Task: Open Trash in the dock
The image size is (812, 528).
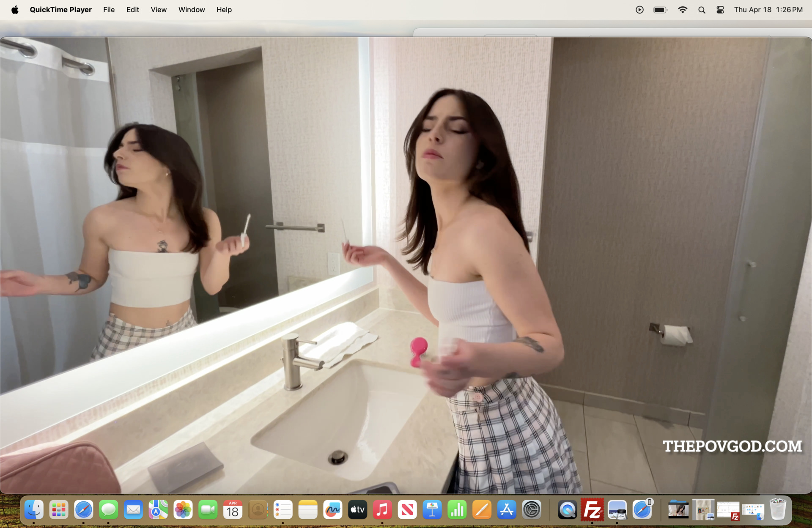Action: tap(777, 510)
